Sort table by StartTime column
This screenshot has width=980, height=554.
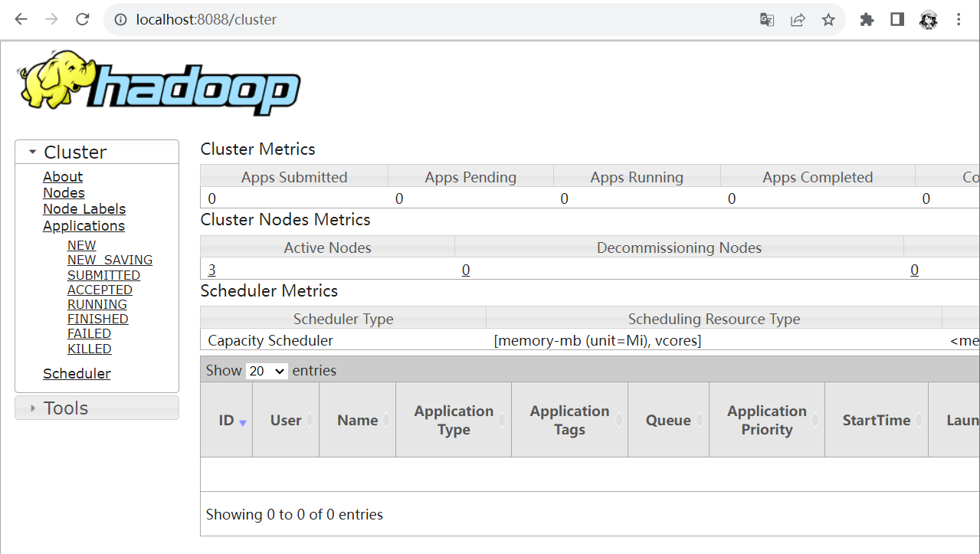pos(877,420)
